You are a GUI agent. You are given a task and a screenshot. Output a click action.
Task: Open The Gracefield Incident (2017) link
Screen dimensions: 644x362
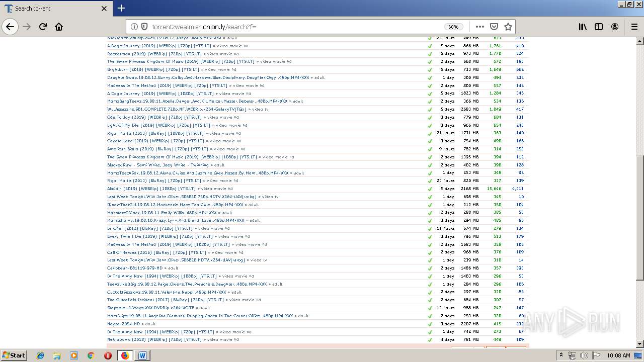166,300
